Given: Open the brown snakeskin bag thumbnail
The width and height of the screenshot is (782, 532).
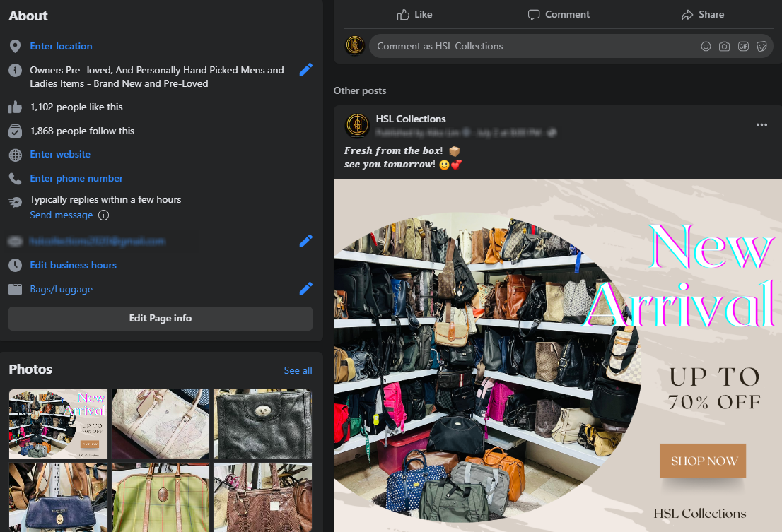Looking at the screenshot, I should click(262, 497).
